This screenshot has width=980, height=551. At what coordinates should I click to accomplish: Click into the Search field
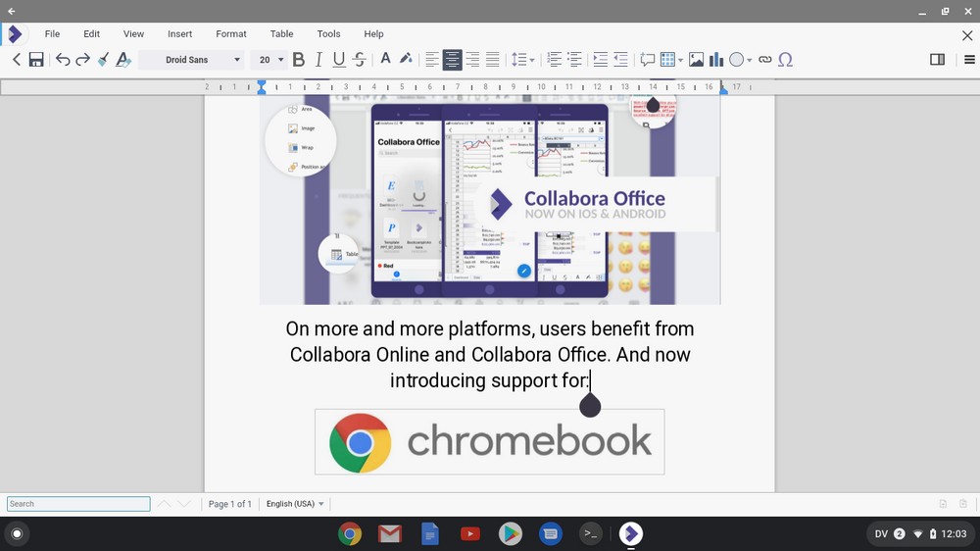[x=78, y=504]
